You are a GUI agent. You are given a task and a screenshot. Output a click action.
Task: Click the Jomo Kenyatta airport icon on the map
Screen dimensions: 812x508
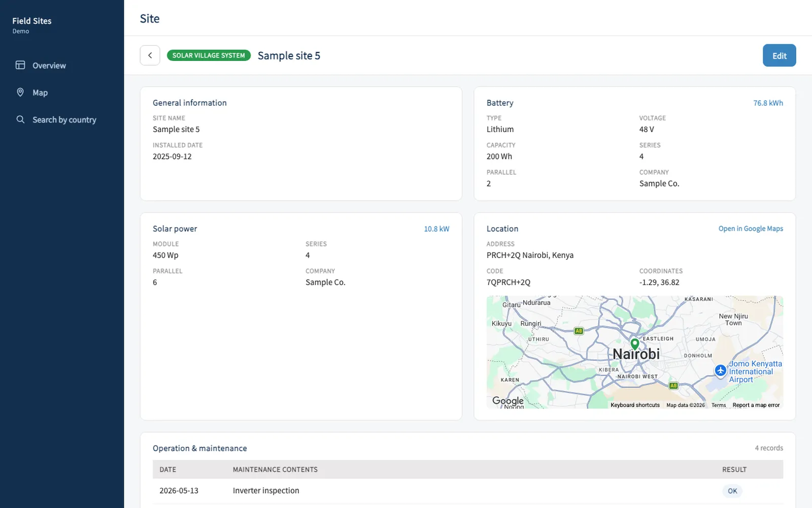tap(720, 371)
